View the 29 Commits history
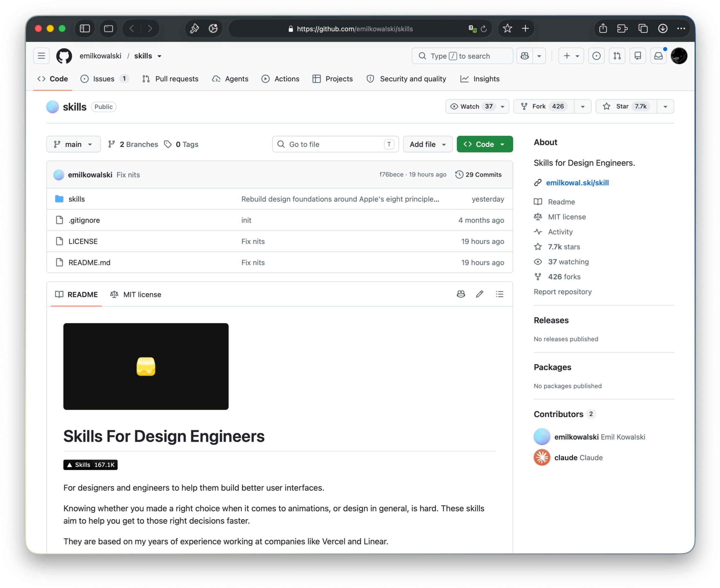This screenshot has height=588, width=720. (x=478, y=175)
